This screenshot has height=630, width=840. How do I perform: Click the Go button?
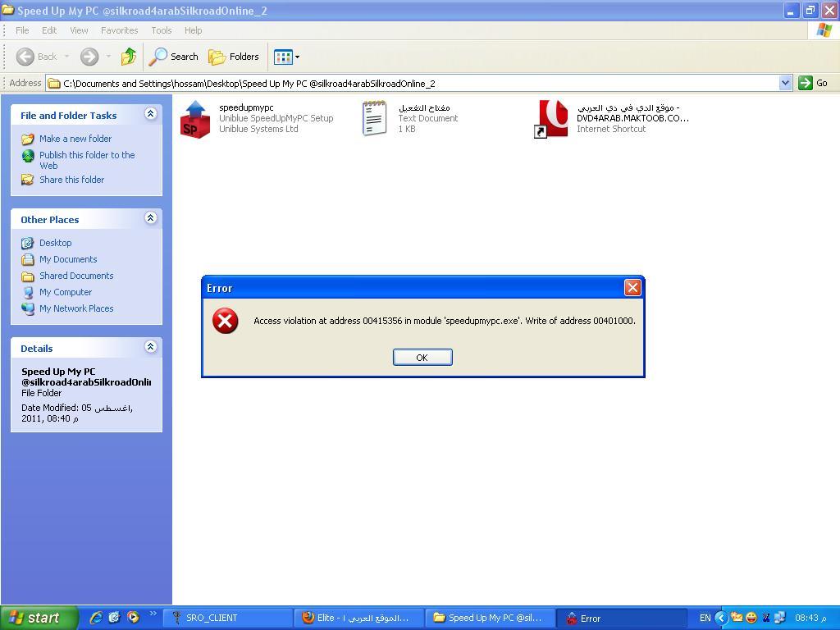(813, 83)
